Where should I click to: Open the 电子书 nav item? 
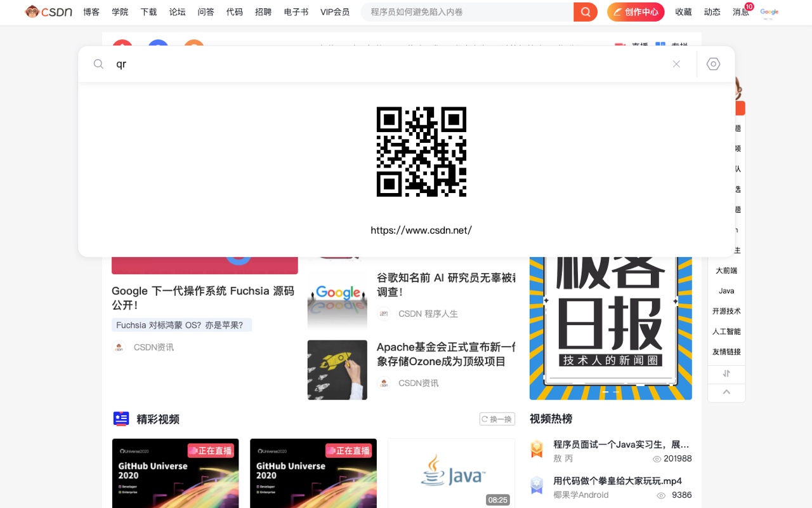pos(296,11)
